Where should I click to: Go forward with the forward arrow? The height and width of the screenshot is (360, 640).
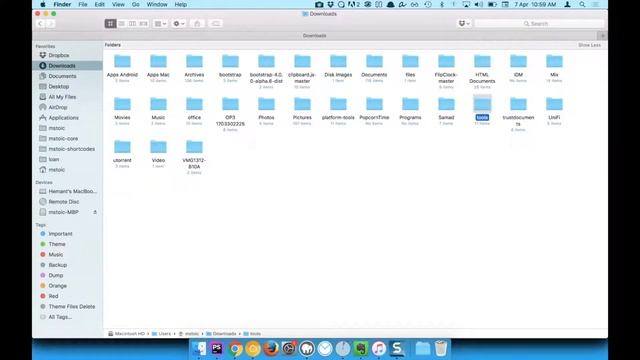(x=50, y=24)
